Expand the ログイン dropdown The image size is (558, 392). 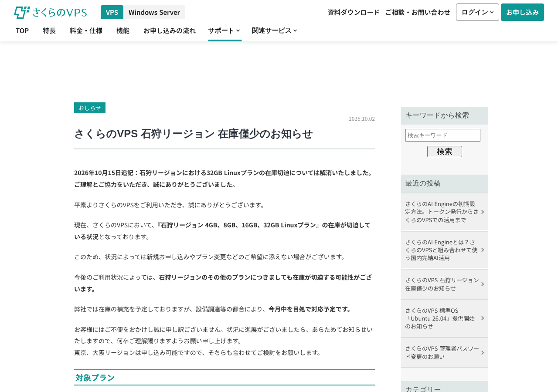(477, 12)
